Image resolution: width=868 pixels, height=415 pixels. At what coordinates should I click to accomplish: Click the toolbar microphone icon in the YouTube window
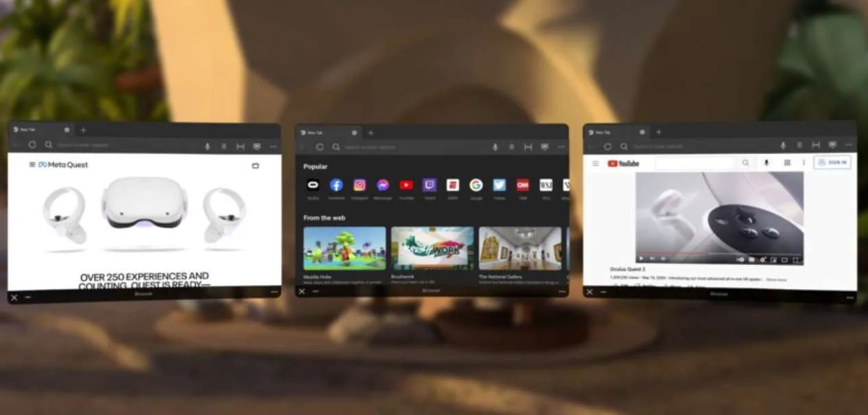[x=783, y=145]
